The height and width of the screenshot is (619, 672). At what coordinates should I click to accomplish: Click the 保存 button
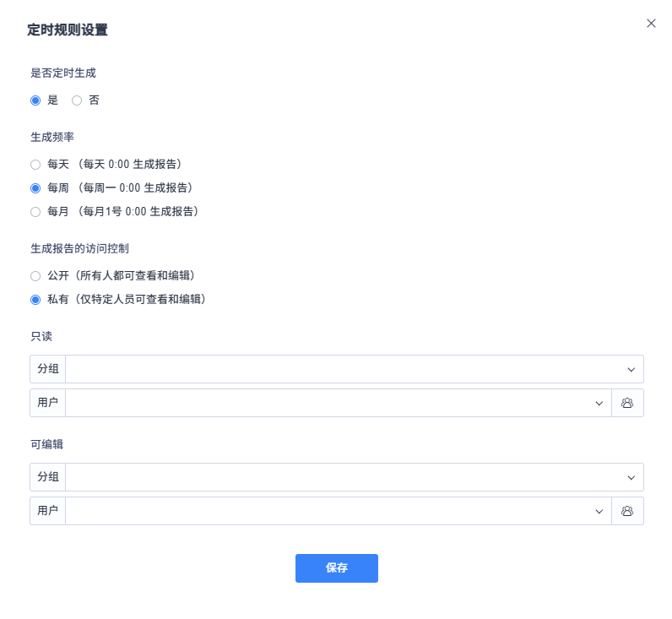[336, 568]
